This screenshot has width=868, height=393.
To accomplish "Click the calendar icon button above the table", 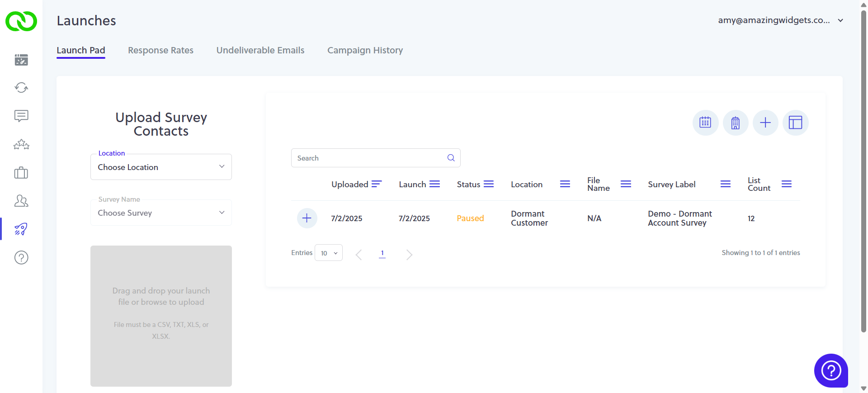I will point(705,123).
